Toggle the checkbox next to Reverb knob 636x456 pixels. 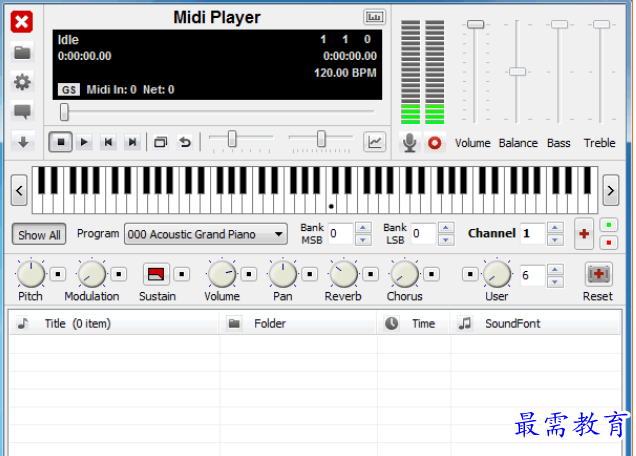pos(370,274)
